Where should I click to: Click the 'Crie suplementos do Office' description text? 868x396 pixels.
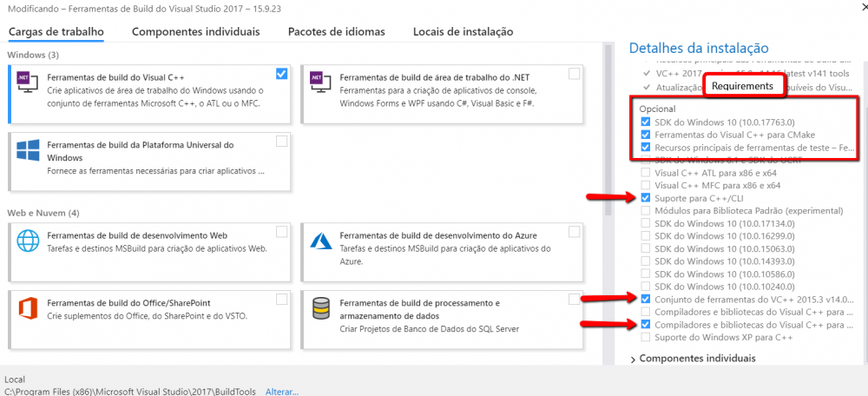click(148, 317)
